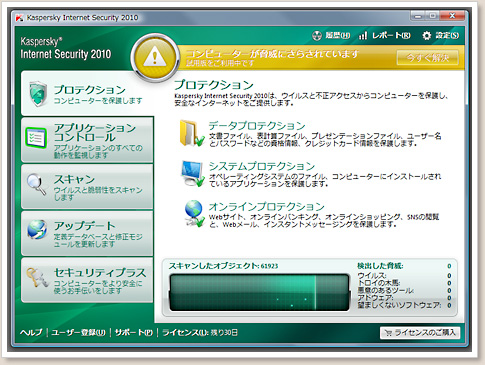Image resolution: width=485 pixels, height=365 pixels.
Task: Click the コンピューターが脅威にさらされています warning text
Action: [x=272, y=54]
